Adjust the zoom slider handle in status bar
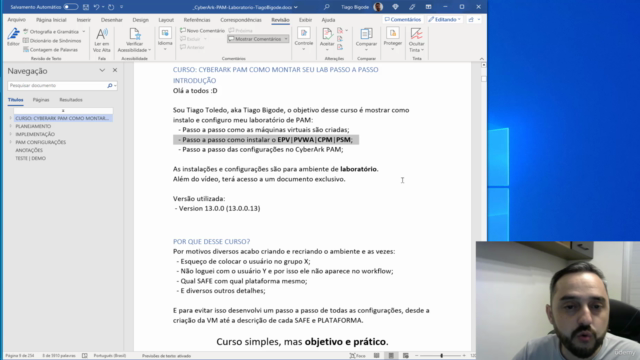640x360 pixels. tap(442, 356)
